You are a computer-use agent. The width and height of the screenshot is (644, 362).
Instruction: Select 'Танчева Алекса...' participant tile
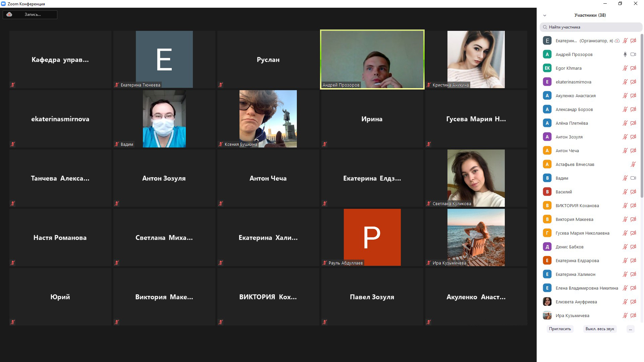click(x=60, y=178)
